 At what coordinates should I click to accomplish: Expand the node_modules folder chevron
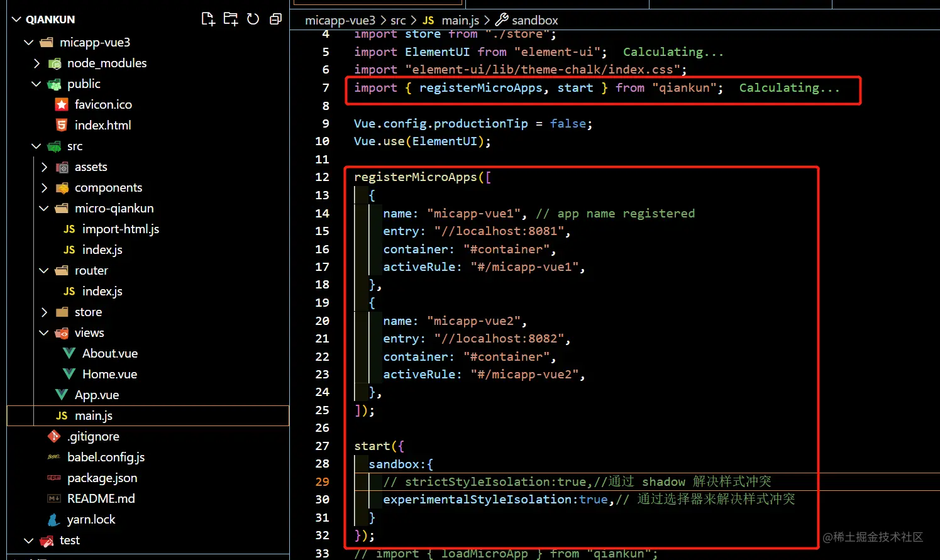pos(36,63)
